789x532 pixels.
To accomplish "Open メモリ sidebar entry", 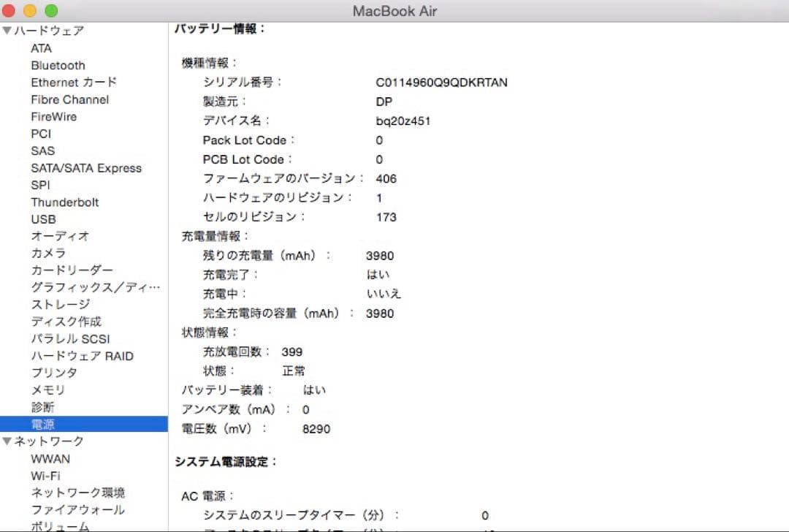I will point(47,390).
